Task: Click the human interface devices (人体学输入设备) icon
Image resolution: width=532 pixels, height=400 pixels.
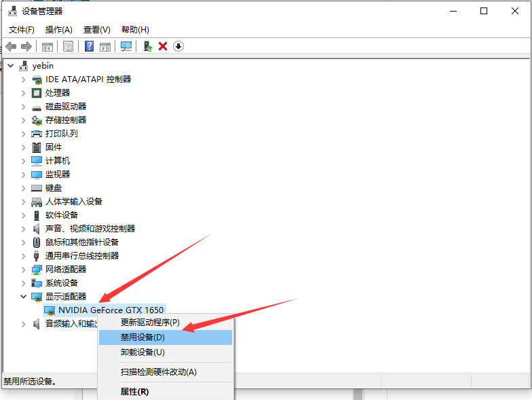Action: (x=37, y=202)
